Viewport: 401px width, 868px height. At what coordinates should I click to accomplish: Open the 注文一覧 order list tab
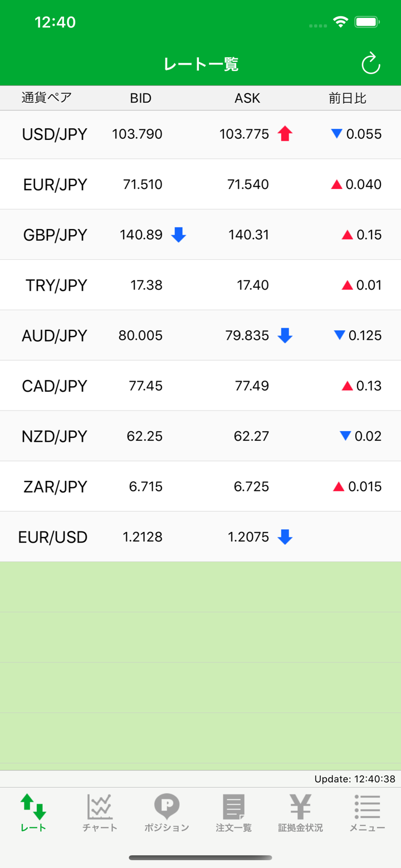pos(233,813)
